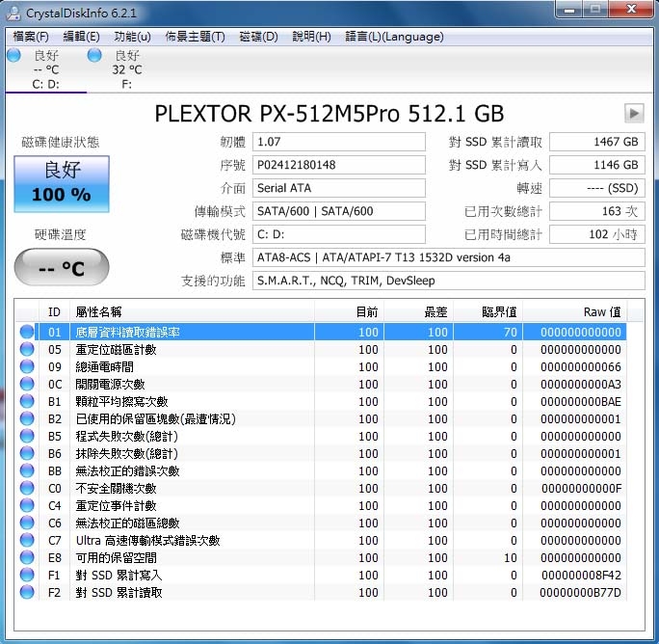Screen dimensions: 659x644
Task: Click the power on count 163 次
Action: pos(597,211)
